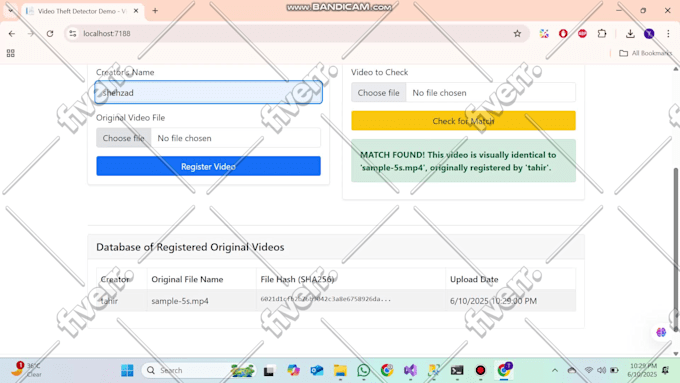
Task: Click the Creator's Name input field
Action: pos(208,92)
